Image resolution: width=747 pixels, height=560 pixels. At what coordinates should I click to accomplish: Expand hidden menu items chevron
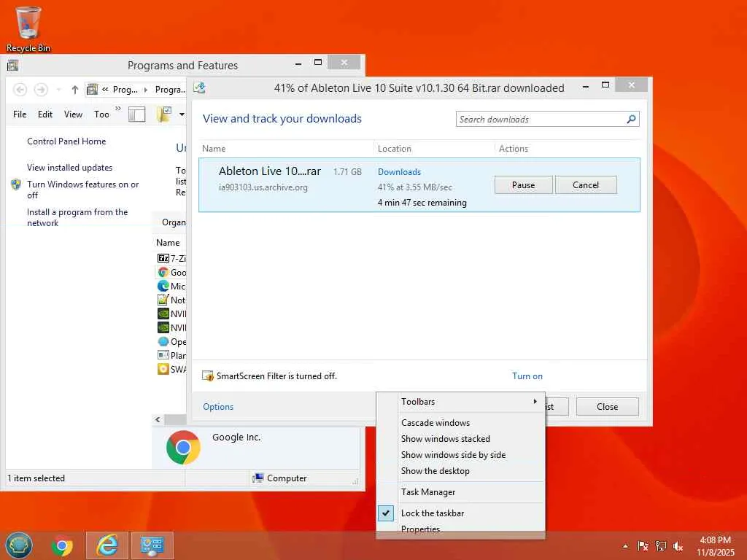click(x=118, y=109)
